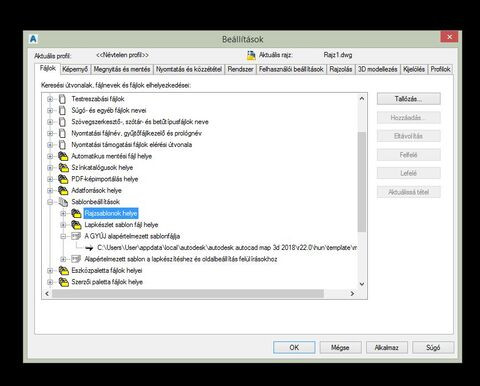The width and height of the screenshot is (480, 386).
Task: Click the icon for A GYÚJ alapértelmezett sablonfájlja
Action: click(x=76, y=236)
